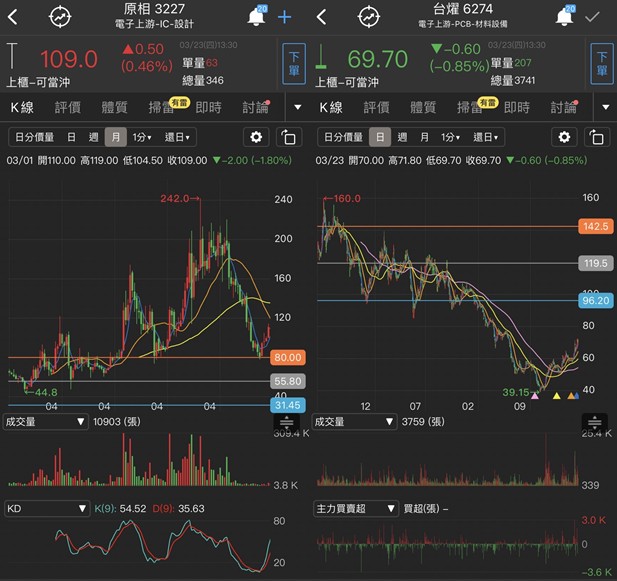Viewport: 617px width, 581px height.
Task: Tap the panel resize handle beside 台燿 成交量
Action: [x=594, y=423]
